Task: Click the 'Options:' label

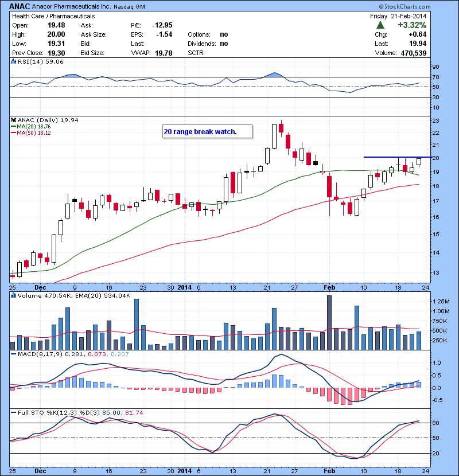Action: (199, 34)
